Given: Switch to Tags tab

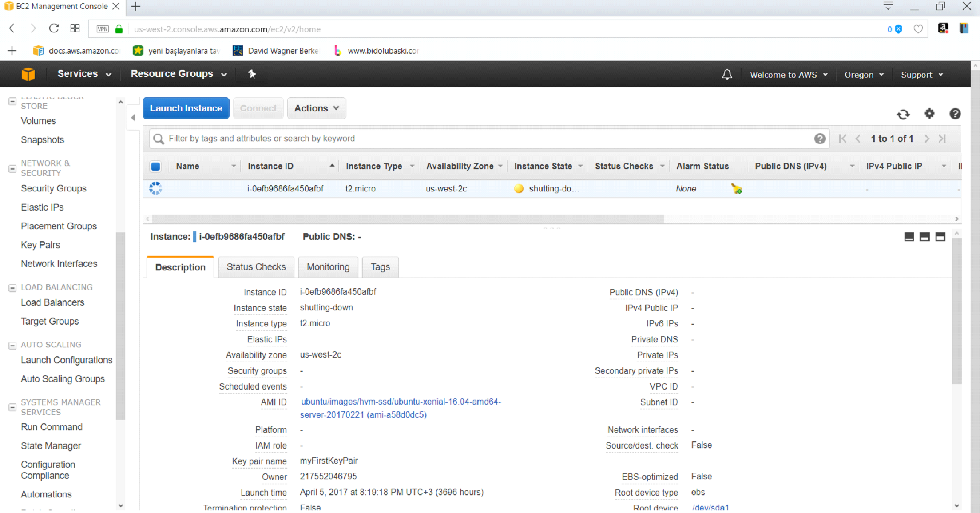Looking at the screenshot, I should pyautogui.click(x=380, y=267).
